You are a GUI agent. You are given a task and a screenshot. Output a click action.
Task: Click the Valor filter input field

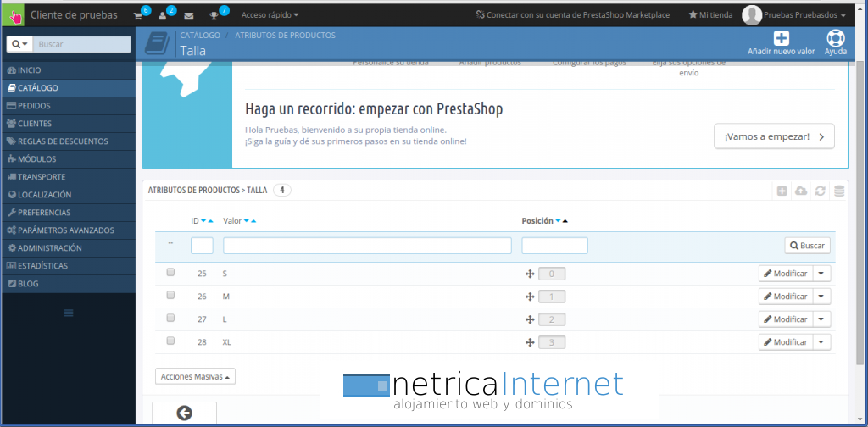pos(367,246)
